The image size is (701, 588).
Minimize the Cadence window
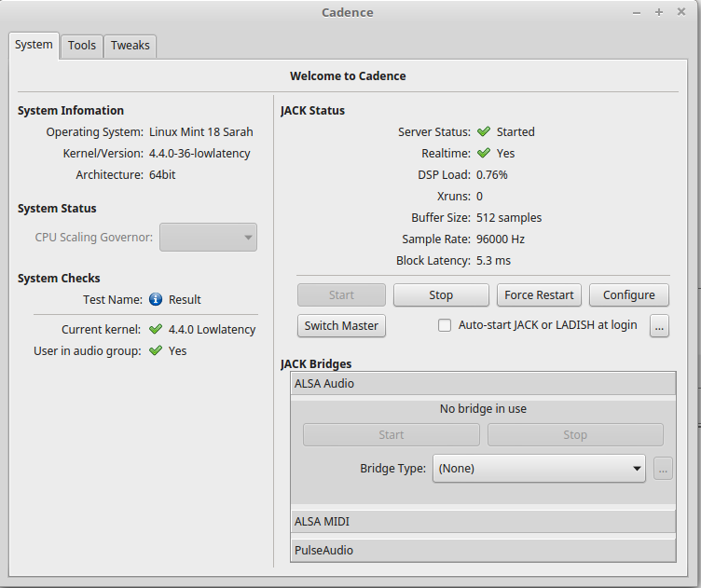[x=637, y=12]
